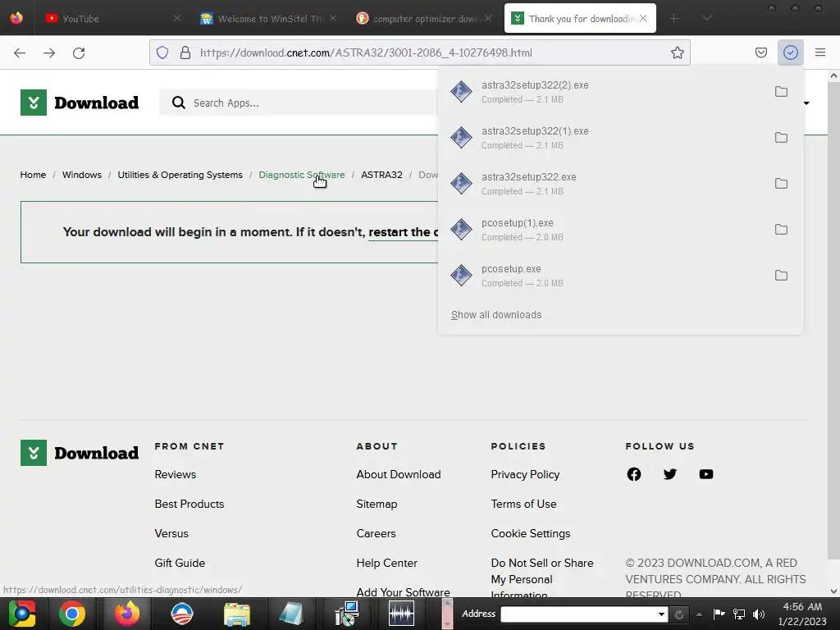Image resolution: width=840 pixels, height=630 pixels.
Task: Show astra32setup322(1).exe in folder
Action: tap(781, 138)
